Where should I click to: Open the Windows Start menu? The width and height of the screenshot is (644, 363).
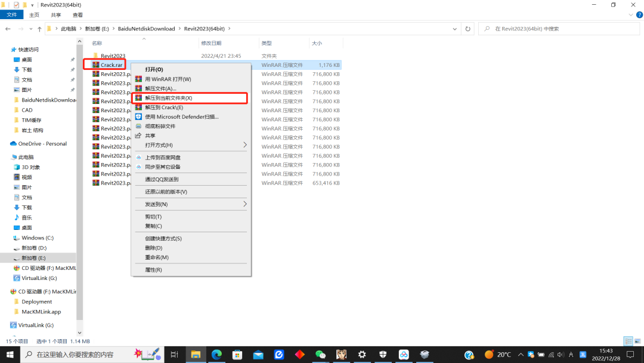[x=10, y=355]
